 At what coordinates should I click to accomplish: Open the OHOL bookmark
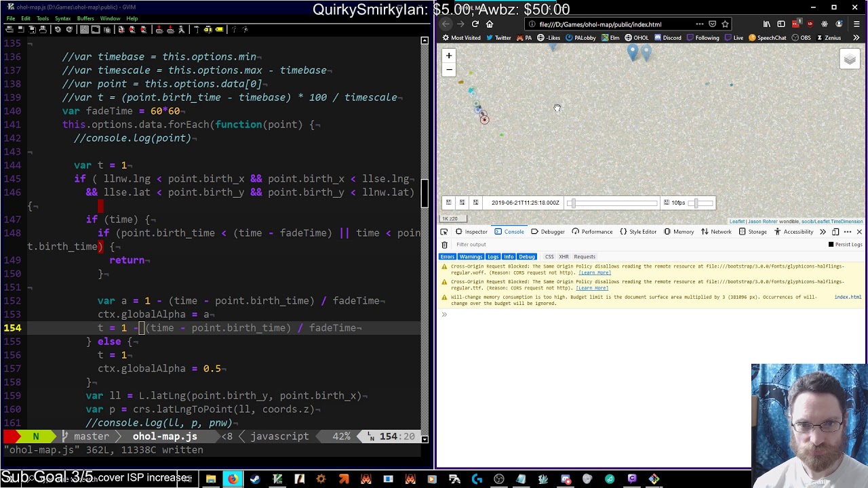(x=636, y=38)
